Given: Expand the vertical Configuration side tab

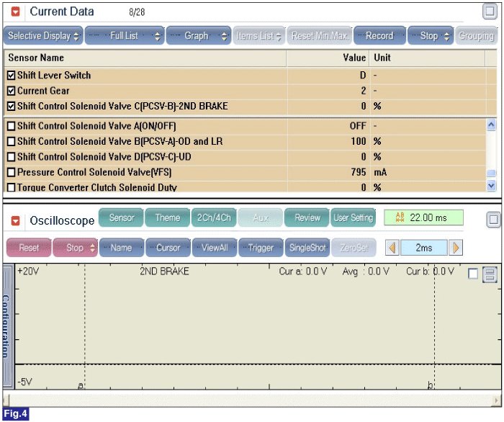Looking at the screenshot, I should click(8, 326).
